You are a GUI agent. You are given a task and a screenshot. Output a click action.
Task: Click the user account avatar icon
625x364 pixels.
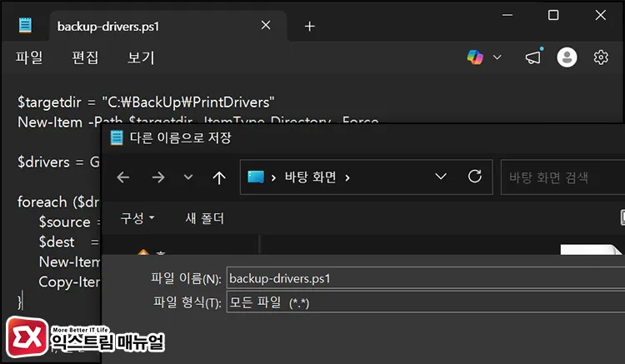(x=567, y=57)
